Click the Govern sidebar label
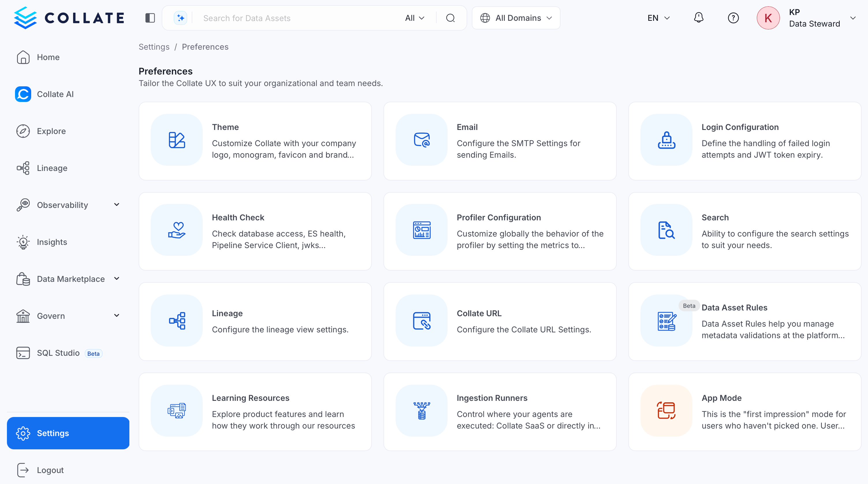 click(x=51, y=316)
